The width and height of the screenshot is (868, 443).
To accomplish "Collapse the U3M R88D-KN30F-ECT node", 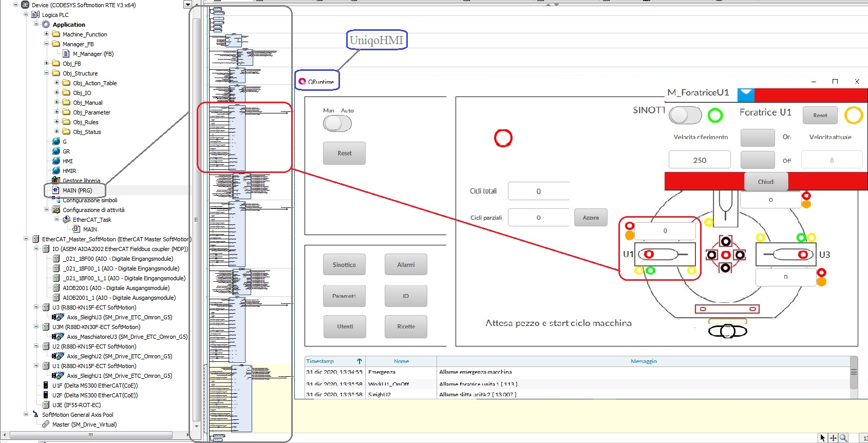I will [x=36, y=326].
